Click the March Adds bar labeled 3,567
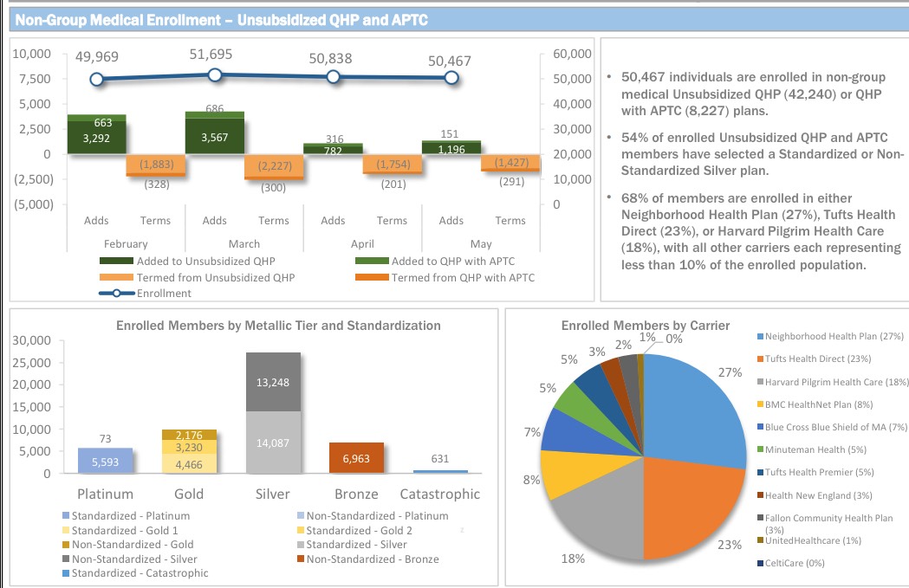Viewport: 909px width, 588px height. 214,137
